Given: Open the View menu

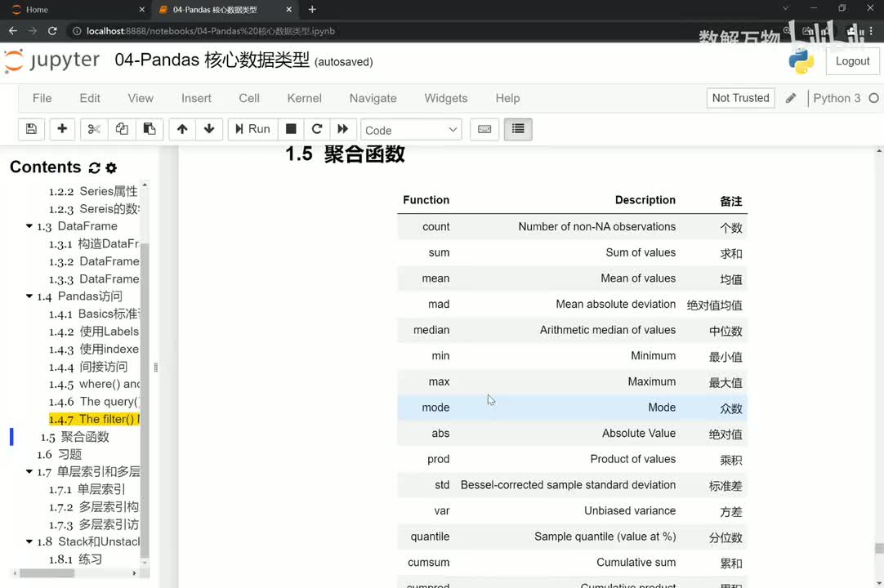Looking at the screenshot, I should tap(141, 98).
